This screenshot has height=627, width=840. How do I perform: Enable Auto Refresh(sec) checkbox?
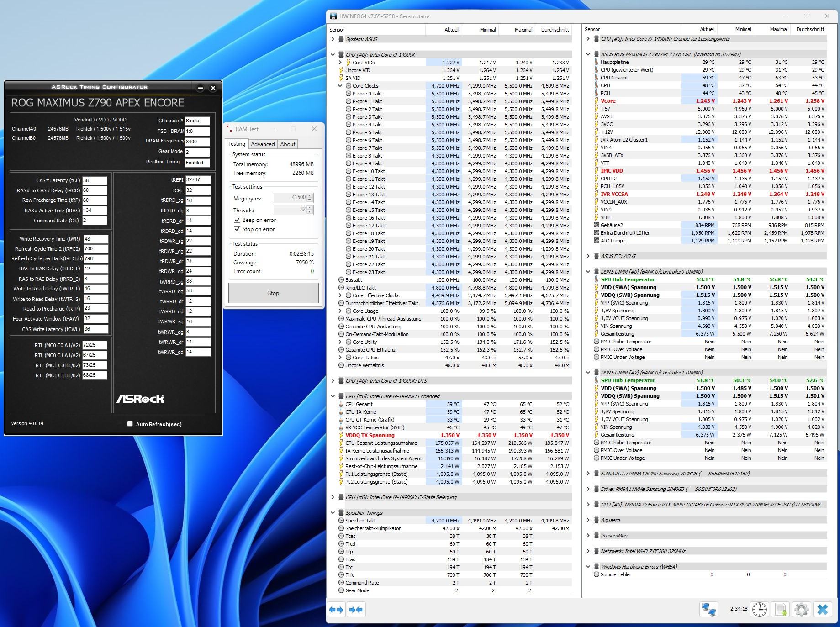click(x=130, y=424)
